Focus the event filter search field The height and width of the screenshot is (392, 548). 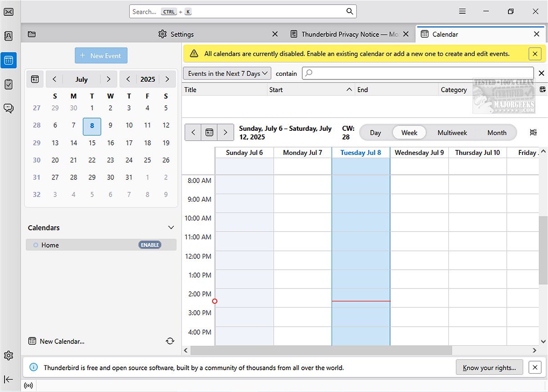418,73
